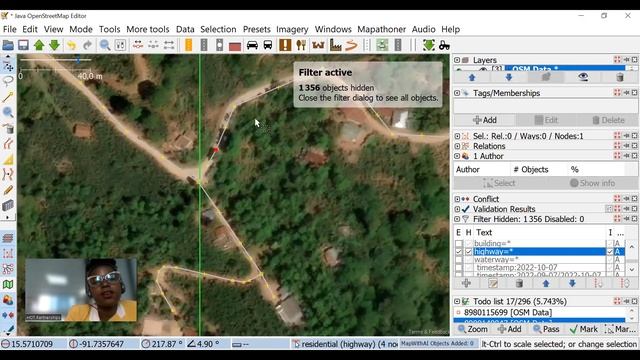Screen dimensions: 640x360
Task: Click the Delete layer trash icon
Action: click(x=620, y=78)
